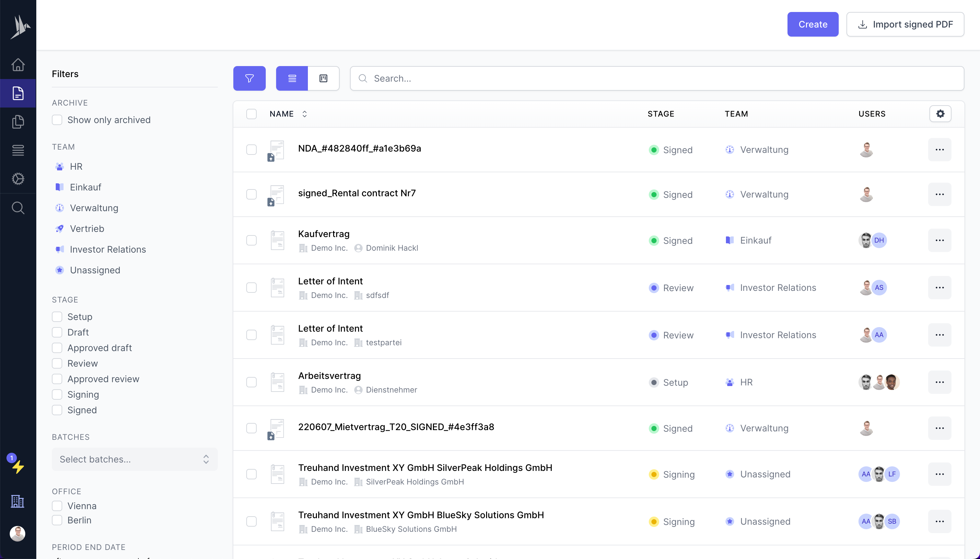
Task: Enable Show only archived checkbox
Action: coord(57,120)
